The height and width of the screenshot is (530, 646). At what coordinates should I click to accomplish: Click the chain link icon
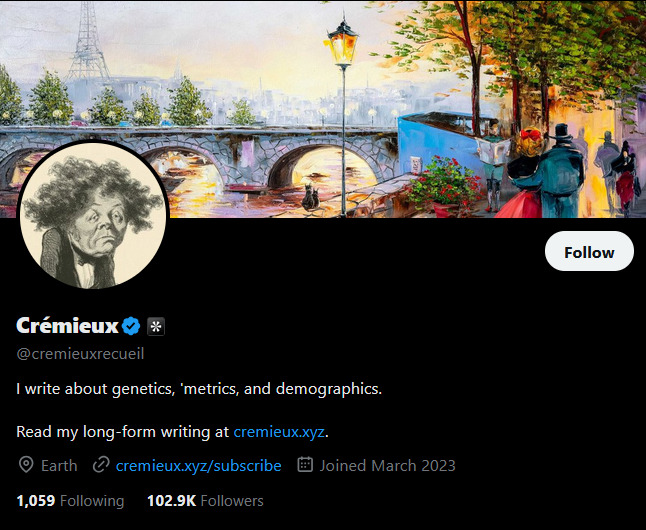click(x=100, y=465)
